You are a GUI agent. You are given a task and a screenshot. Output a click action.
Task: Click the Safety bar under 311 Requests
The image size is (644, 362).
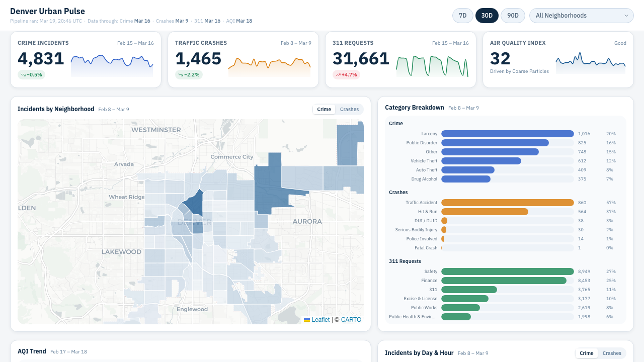pyautogui.click(x=508, y=271)
